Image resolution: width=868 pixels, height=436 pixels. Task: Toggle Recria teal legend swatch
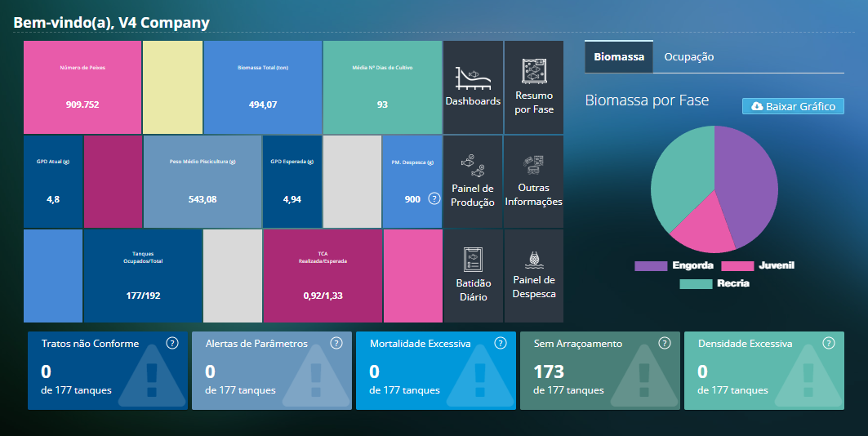coord(696,284)
